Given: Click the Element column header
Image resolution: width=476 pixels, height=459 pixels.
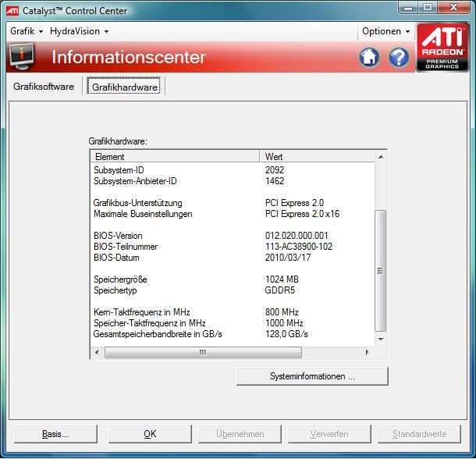Looking at the screenshot, I should (175, 157).
